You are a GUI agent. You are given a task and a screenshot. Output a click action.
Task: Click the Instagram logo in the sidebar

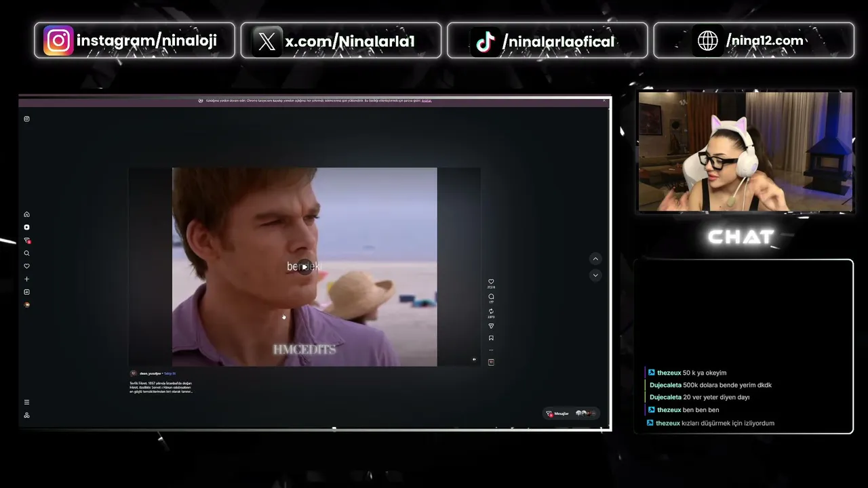(27, 119)
